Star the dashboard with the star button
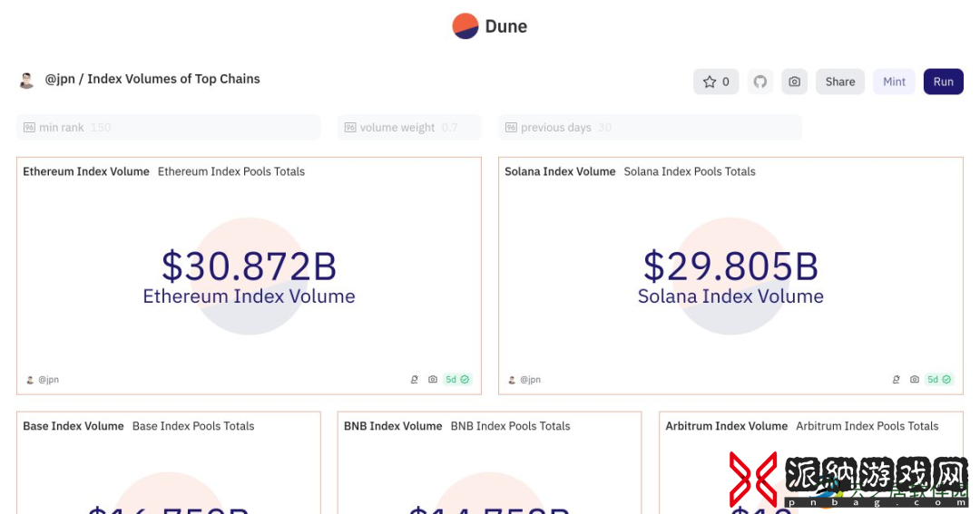The height and width of the screenshot is (514, 980). (x=716, y=82)
